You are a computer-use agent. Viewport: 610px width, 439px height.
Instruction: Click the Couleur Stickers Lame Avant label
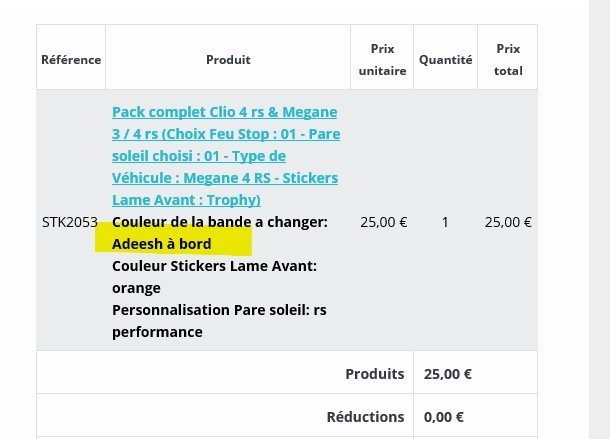coord(214,266)
